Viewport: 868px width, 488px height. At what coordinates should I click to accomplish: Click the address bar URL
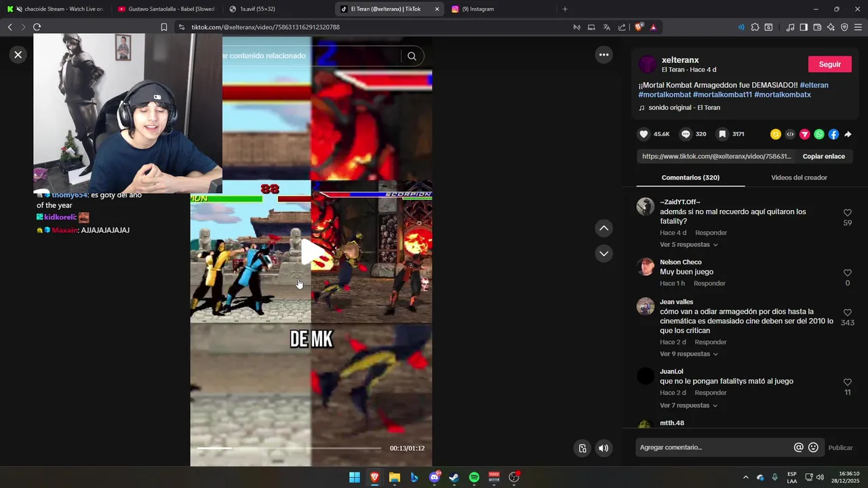pyautogui.click(x=265, y=27)
